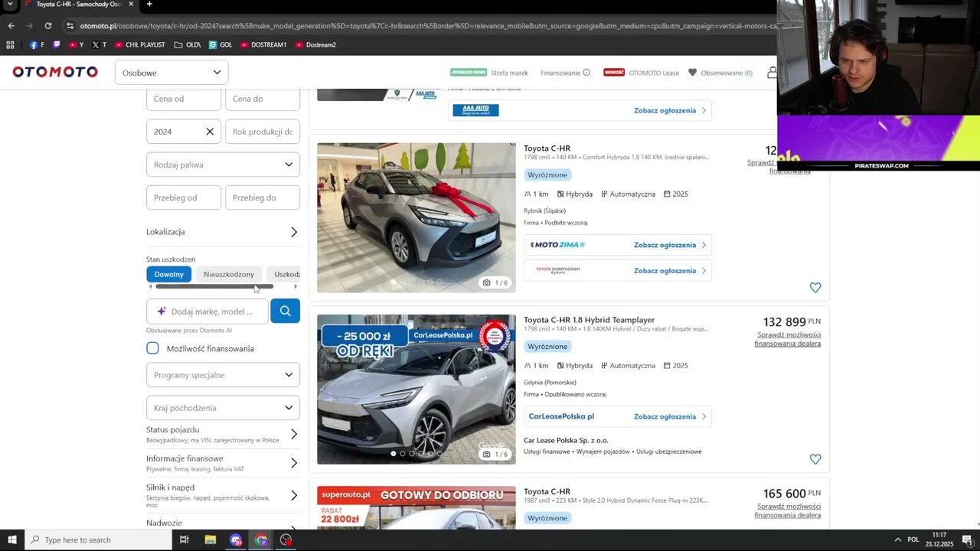Image resolution: width=980 pixels, height=551 pixels.
Task: Check financing options for 132 899 PLN car
Action: (x=788, y=339)
